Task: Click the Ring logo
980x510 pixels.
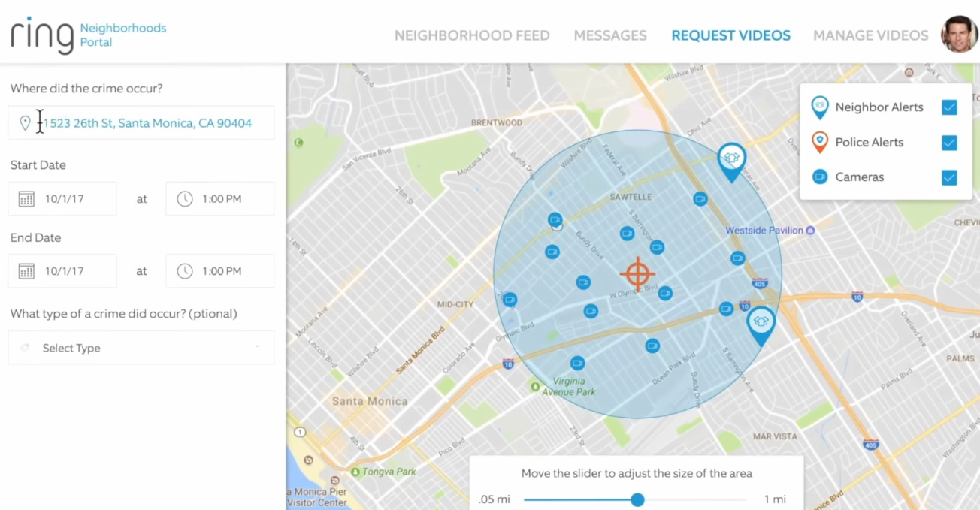Action: [x=41, y=35]
